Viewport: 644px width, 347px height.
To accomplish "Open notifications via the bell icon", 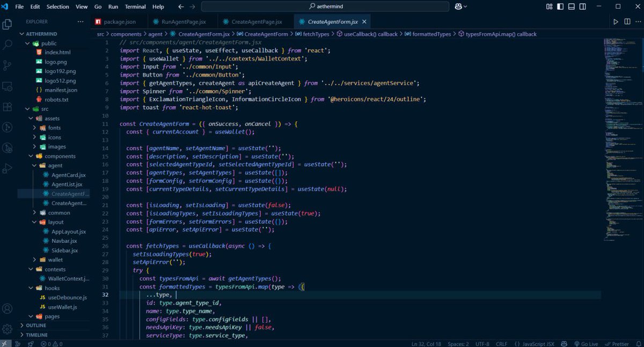I will point(638,344).
